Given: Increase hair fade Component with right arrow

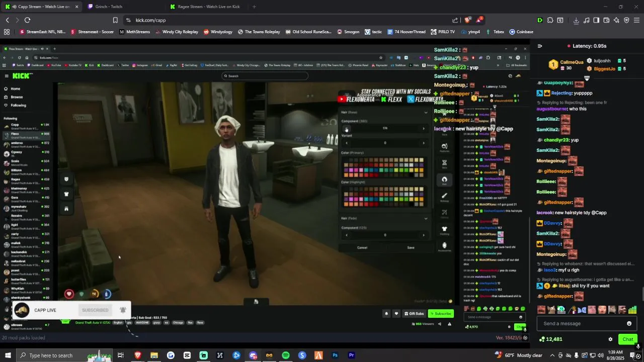Looking at the screenshot, I should [x=424, y=235].
